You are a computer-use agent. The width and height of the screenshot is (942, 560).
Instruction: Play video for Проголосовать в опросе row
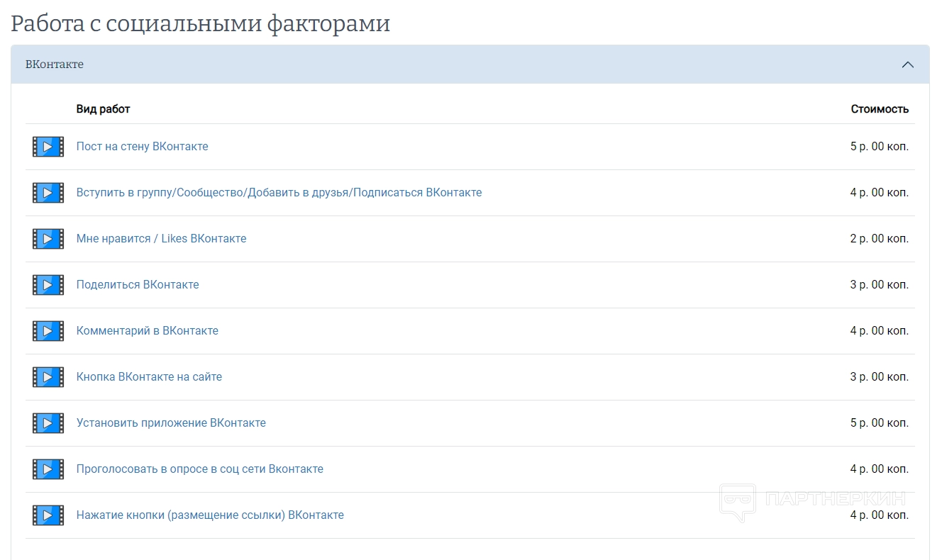tap(48, 469)
